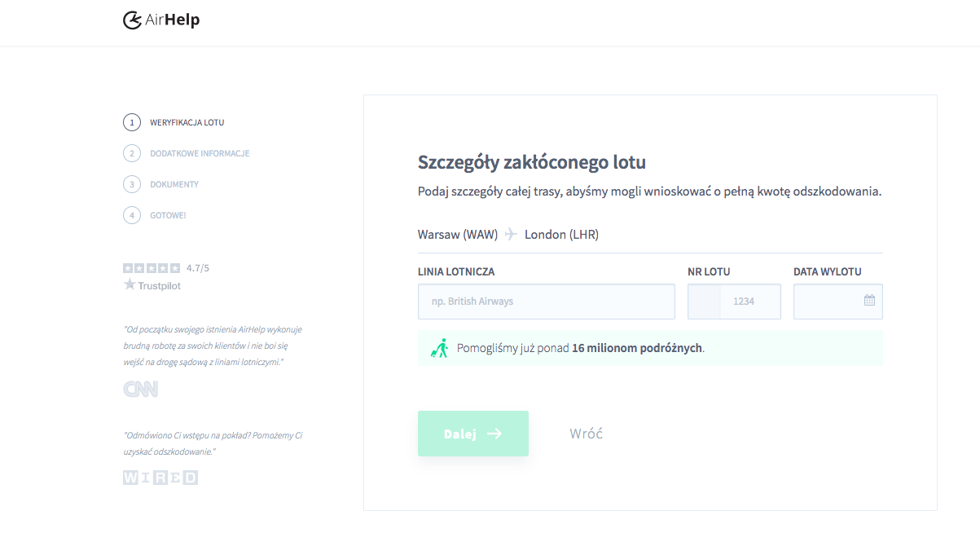Go to step 4 Gotowe
The image size is (980, 533).
pyautogui.click(x=155, y=215)
